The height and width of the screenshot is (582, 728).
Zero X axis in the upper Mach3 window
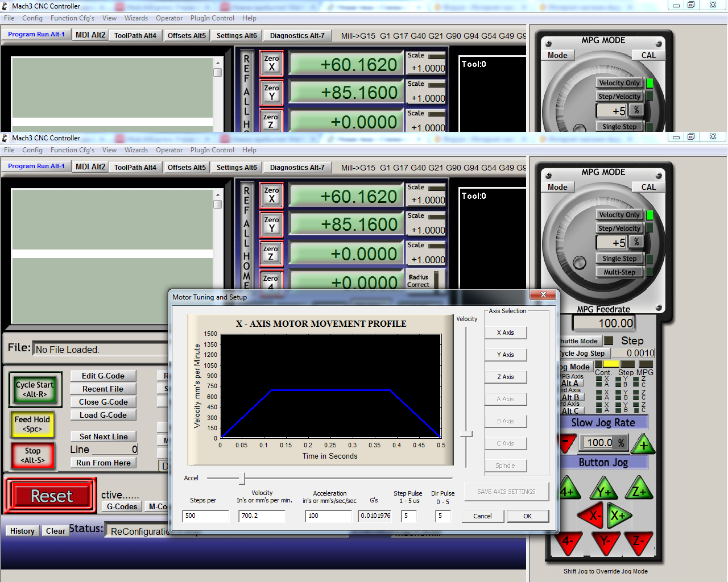[x=271, y=64]
